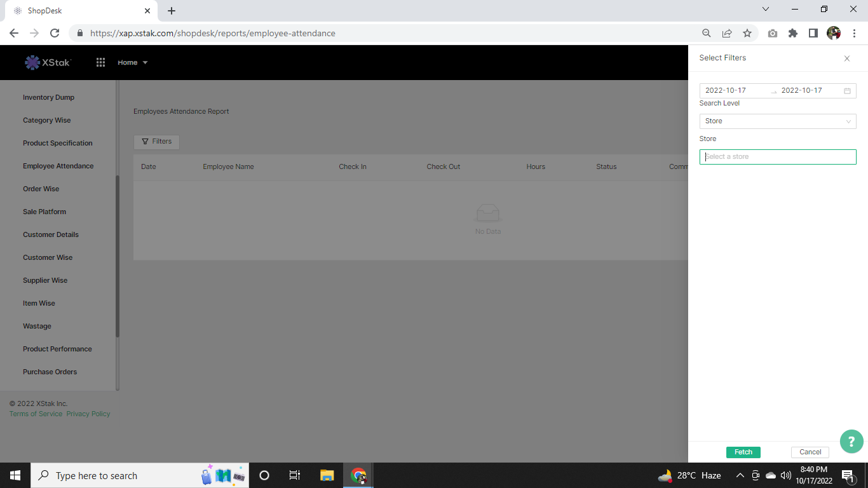868x488 pixels.
Task: Close the Select Filters panel
Action: point(846,58)
